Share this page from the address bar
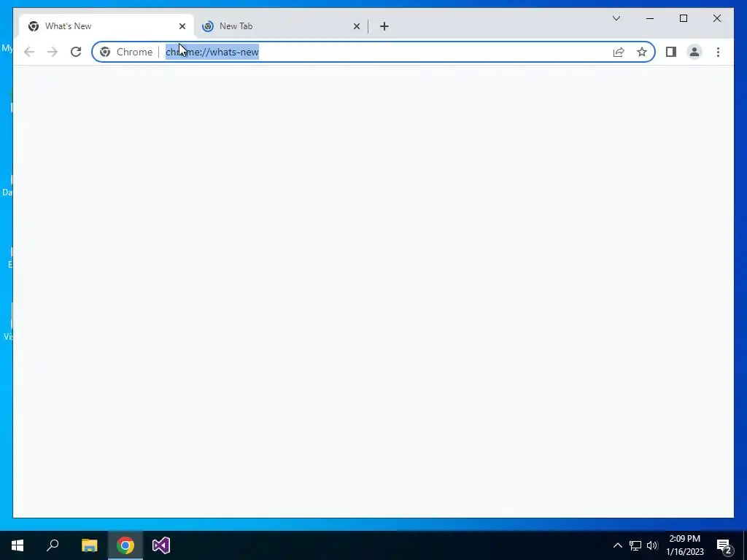The height and width of the screenshot is (560, 747). click(619, 52)
